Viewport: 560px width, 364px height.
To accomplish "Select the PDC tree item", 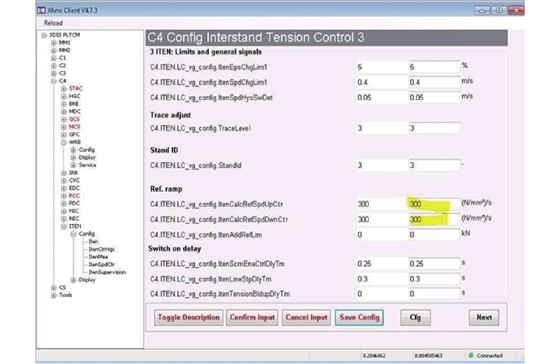I will [x=74, y=203].
